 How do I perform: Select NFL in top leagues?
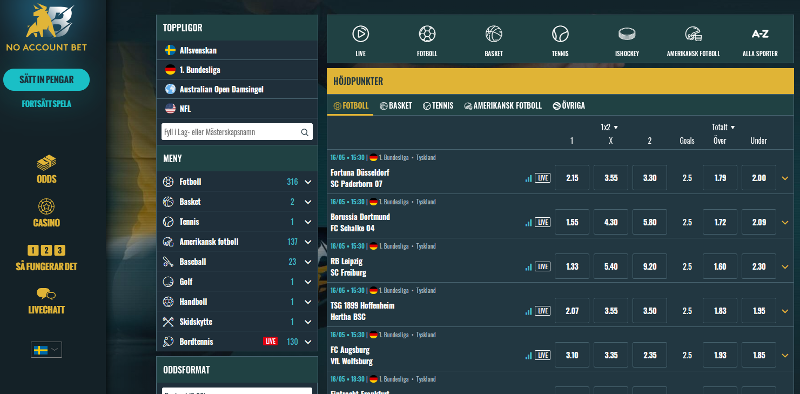(237, 109)
